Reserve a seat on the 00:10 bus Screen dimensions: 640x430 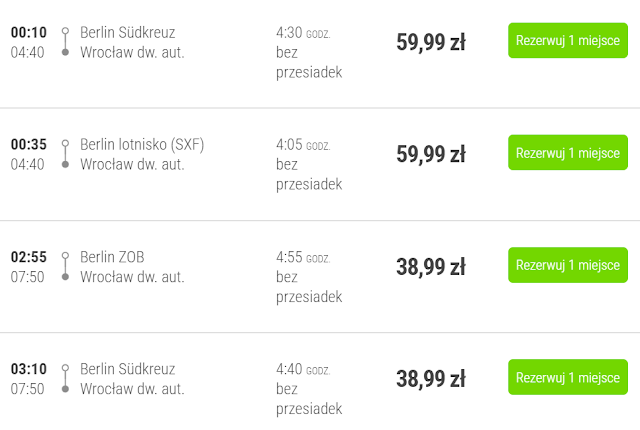pos(568,41)
